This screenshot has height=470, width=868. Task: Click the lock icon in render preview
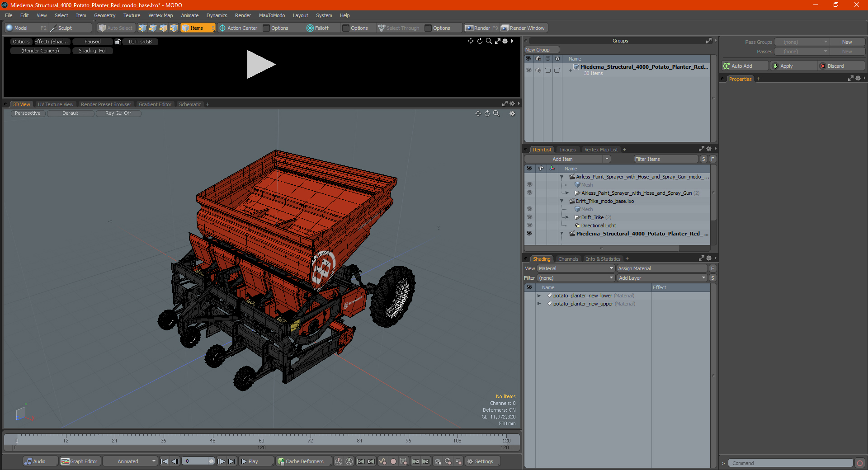118,42
